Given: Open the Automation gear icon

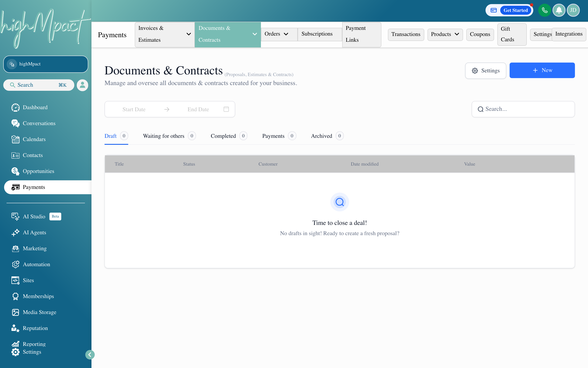Looking at the screenshot, I should point(15,264).
